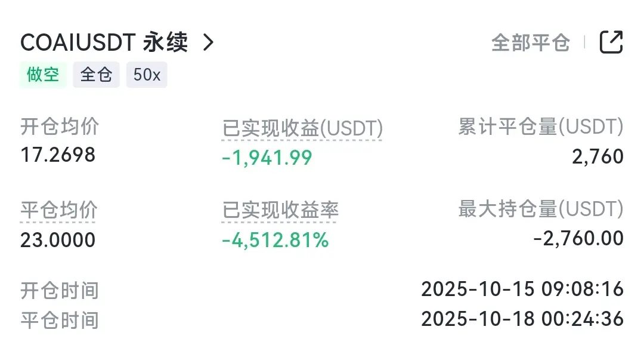
Task: Tap the 50x leverage tag
Action: point(147,75)
